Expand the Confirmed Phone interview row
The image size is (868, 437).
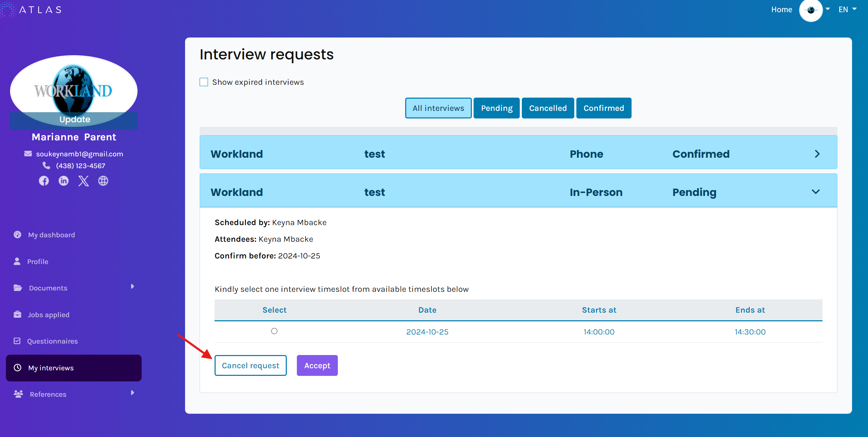(817, 154)
